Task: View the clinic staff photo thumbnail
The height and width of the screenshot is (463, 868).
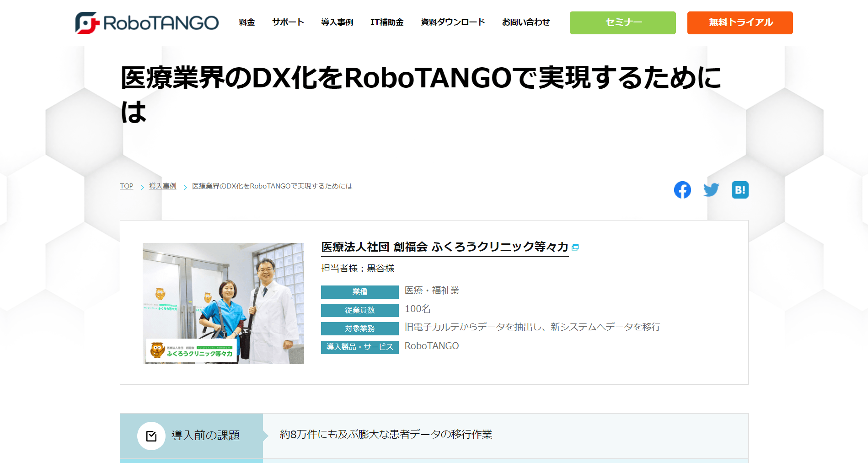Action: pos(223,303)
